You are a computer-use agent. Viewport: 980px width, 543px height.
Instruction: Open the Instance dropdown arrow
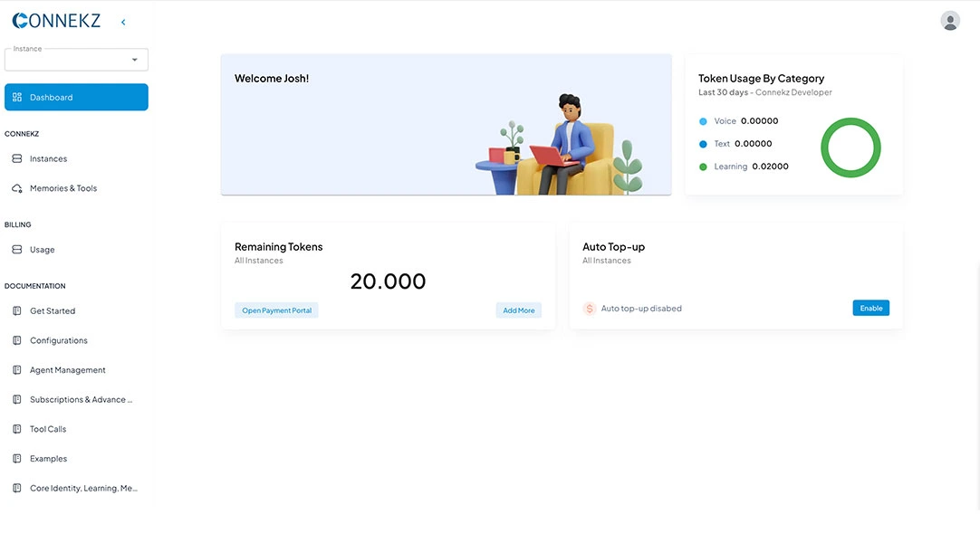tap(135, 60)
